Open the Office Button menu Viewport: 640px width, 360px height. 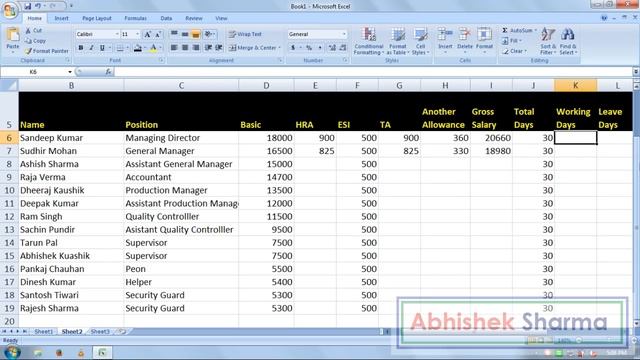[x=9, y=10]
